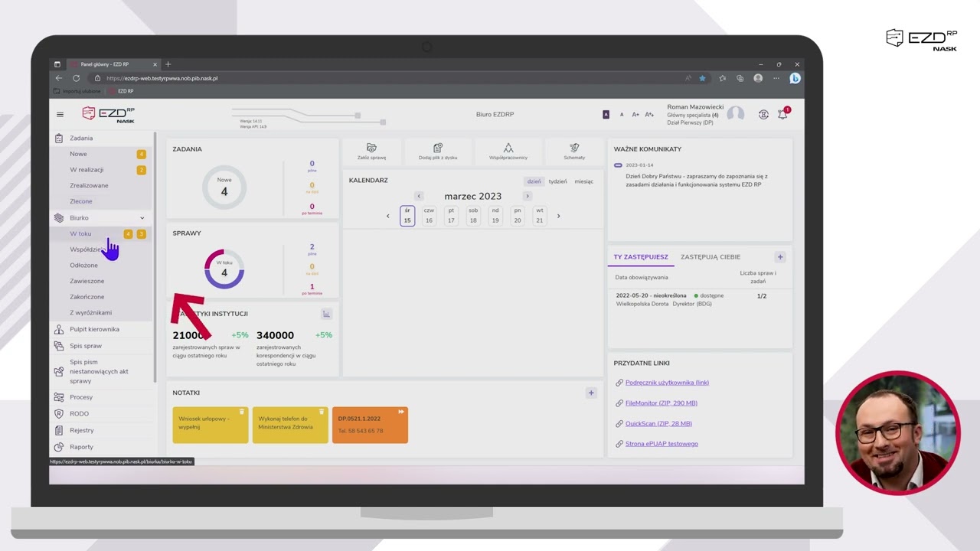Click the W toku 4 donut chart
The image size is (980, 551).
click(224, 269)
